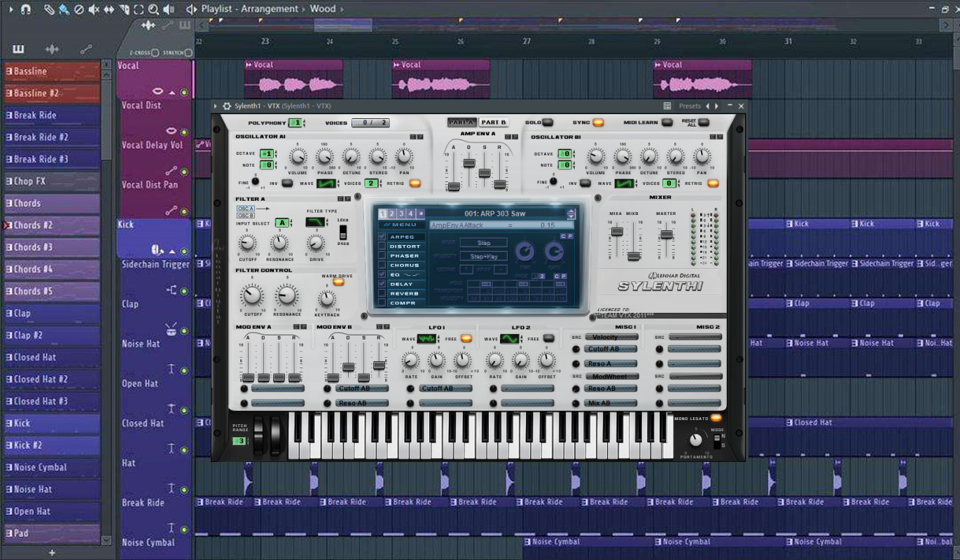960x560 pixels.
Task: Toggle the MONO LEGATO button
Action: click(x=716, y=419)
